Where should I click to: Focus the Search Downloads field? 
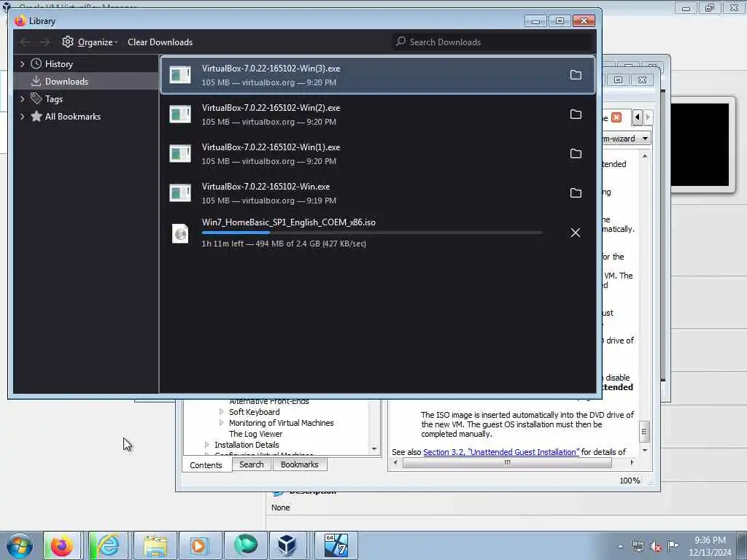pyautogui.click(x=493, y=42)
